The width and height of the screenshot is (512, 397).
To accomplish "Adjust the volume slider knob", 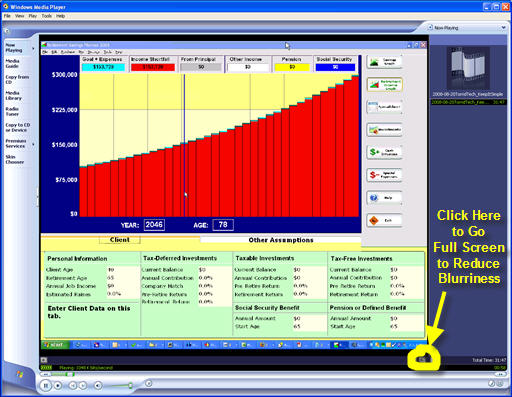I will coord(130,386).
